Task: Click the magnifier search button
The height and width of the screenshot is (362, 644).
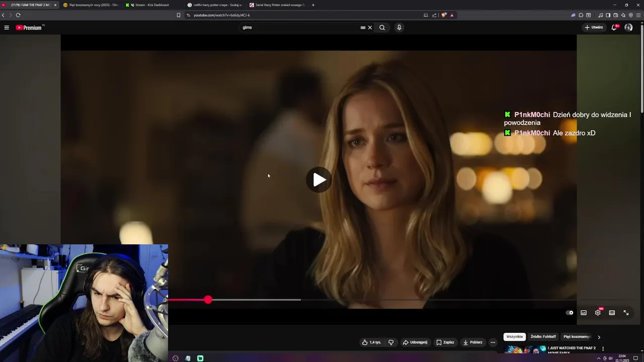Action: [x=382, y=28]
